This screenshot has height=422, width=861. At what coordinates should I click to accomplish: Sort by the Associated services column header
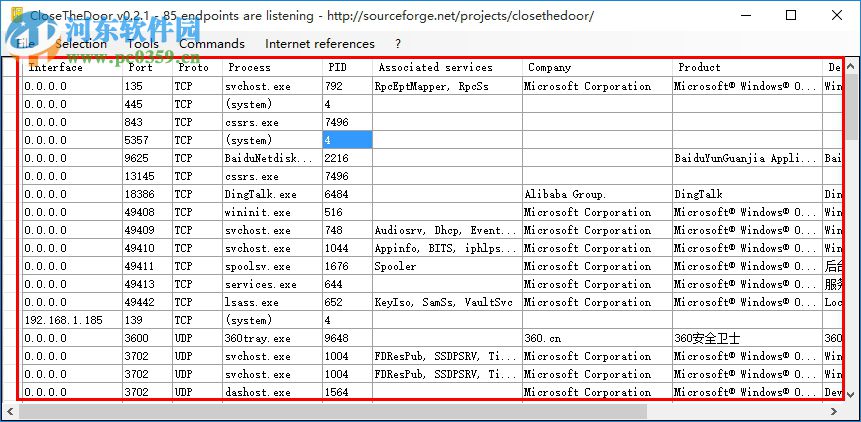[x=447, y=67]
